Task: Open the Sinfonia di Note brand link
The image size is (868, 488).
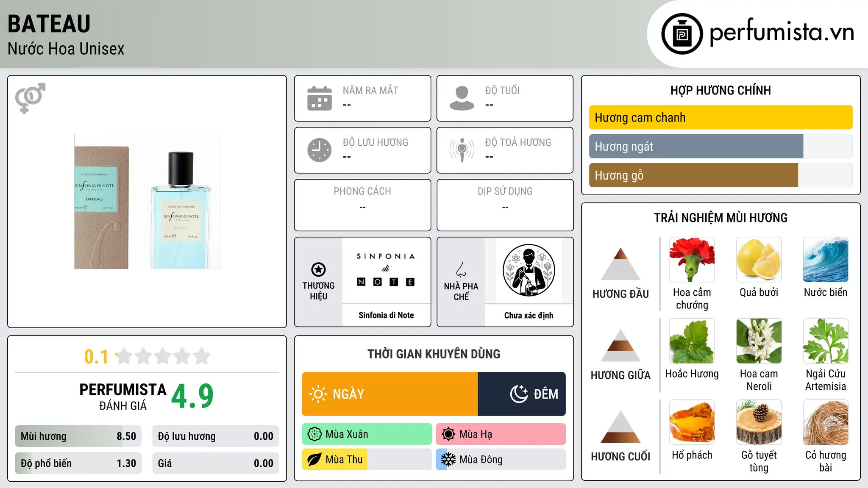Action: coord(386,315)
